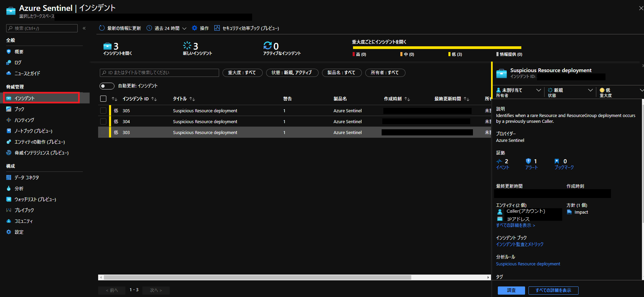Click the データ コネクタ grid icon

tap(9, 177)
